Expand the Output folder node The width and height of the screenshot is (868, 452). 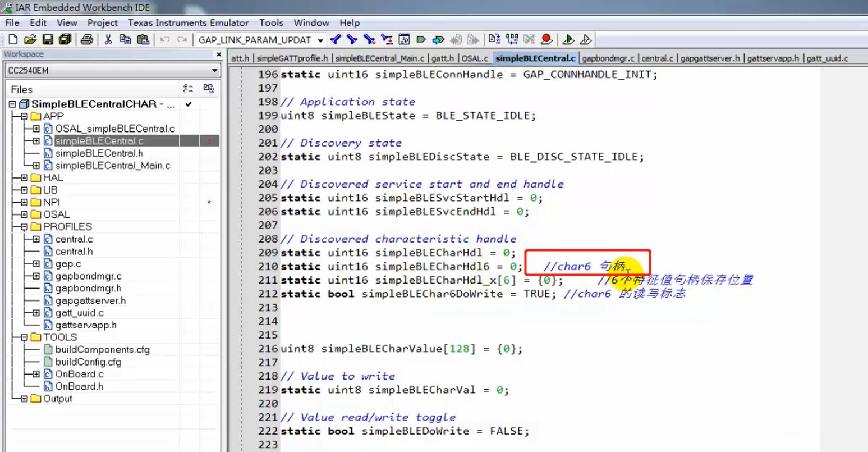point(24,399)
